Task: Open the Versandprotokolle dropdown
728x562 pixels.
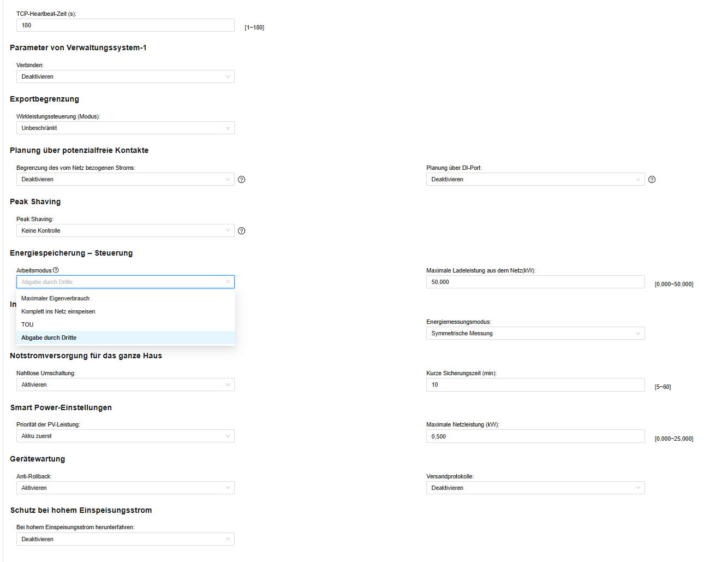Action: 535,488
